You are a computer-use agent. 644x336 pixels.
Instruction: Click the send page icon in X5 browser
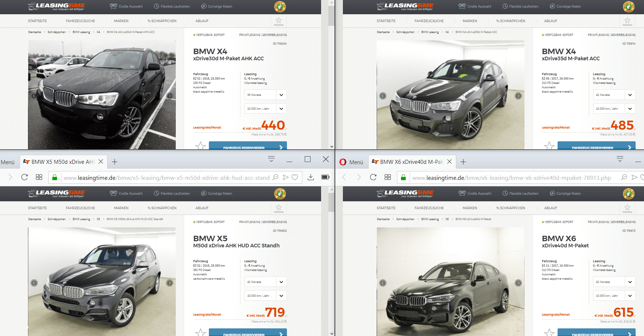285,177
